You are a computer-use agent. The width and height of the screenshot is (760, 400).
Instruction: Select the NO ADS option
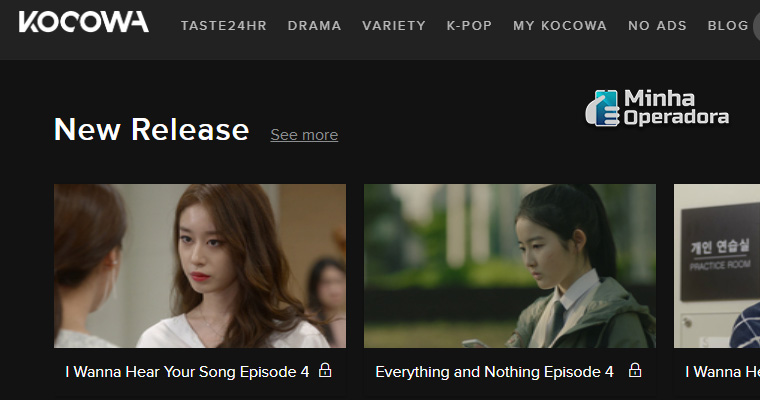tap(657, 26)
